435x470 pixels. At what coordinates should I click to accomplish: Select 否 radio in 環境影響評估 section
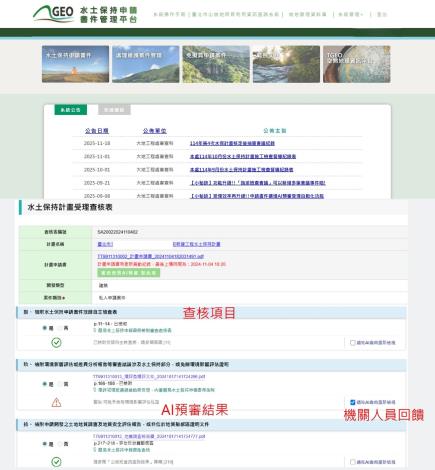60,384
